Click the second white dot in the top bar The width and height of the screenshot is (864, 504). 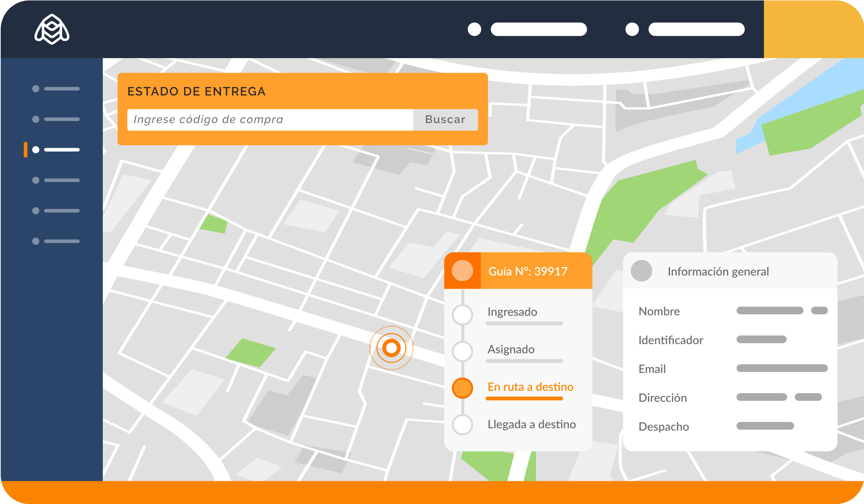coord(632,29)
